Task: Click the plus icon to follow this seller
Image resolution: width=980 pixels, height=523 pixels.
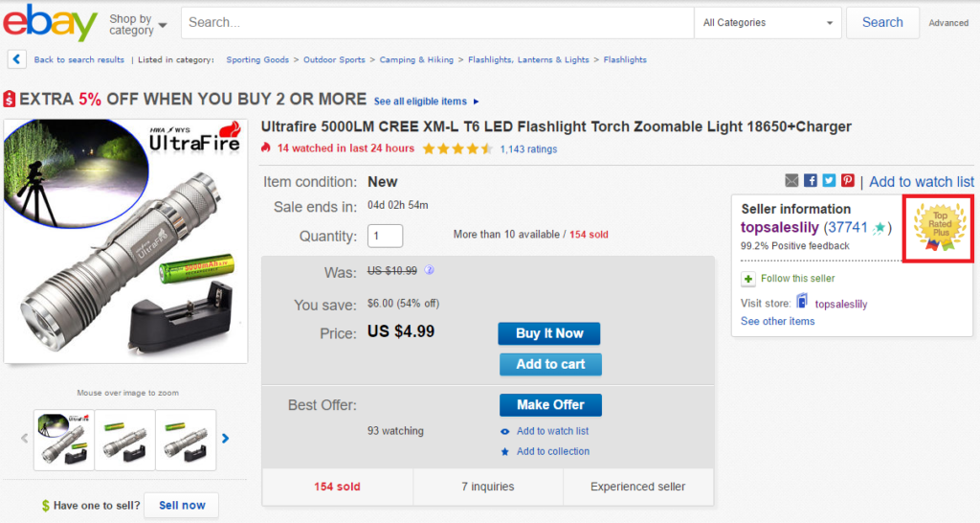Action: pos(748,279)
